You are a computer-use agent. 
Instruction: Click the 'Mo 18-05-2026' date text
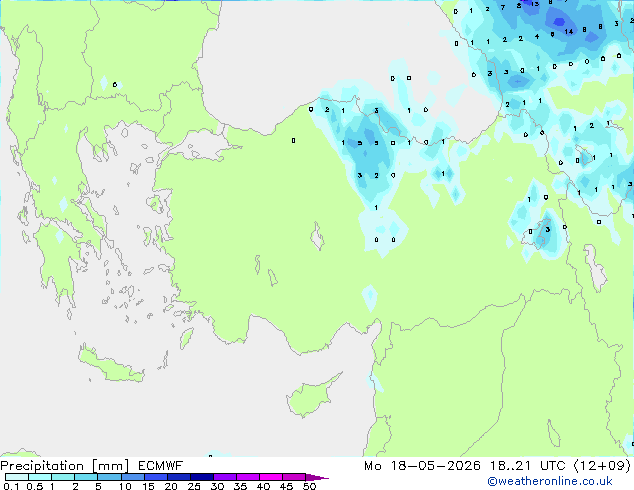click(422, 466)
